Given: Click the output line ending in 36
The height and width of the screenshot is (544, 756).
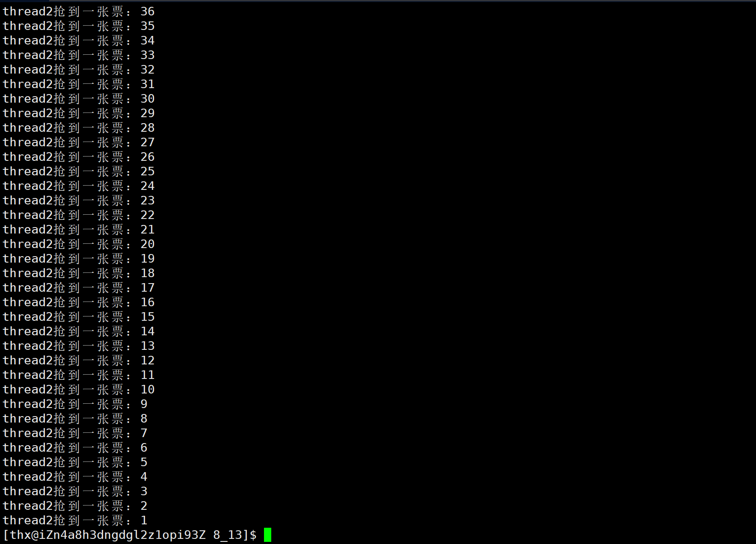Looking at the screenshot, I should click(x=79, y=12).
